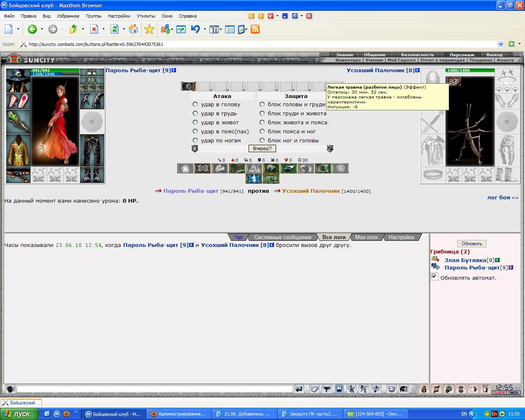
Task: Click the Stop loading icon with red X
Action: pos(94,29)
